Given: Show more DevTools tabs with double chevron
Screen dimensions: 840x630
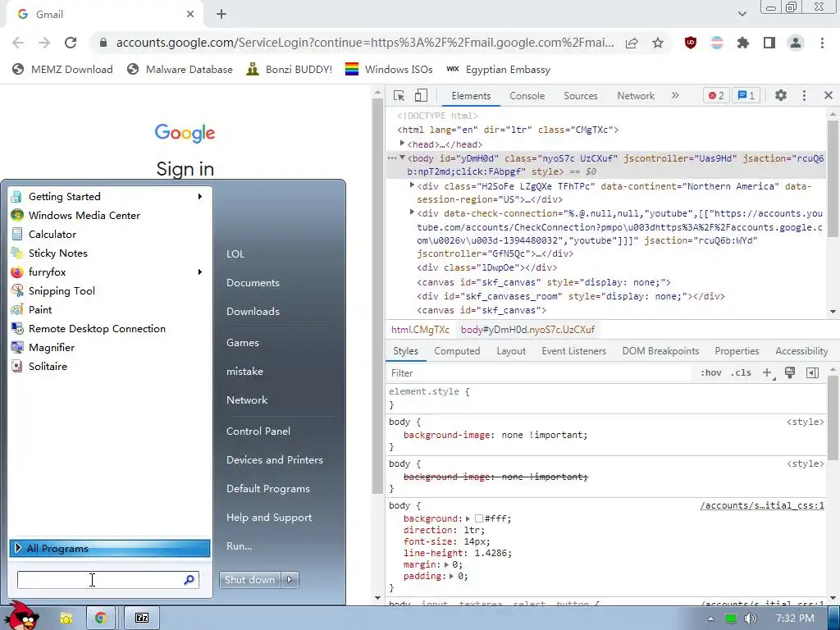Looking at the screenshot, I should pyautogui.click(x=675, y=95).
